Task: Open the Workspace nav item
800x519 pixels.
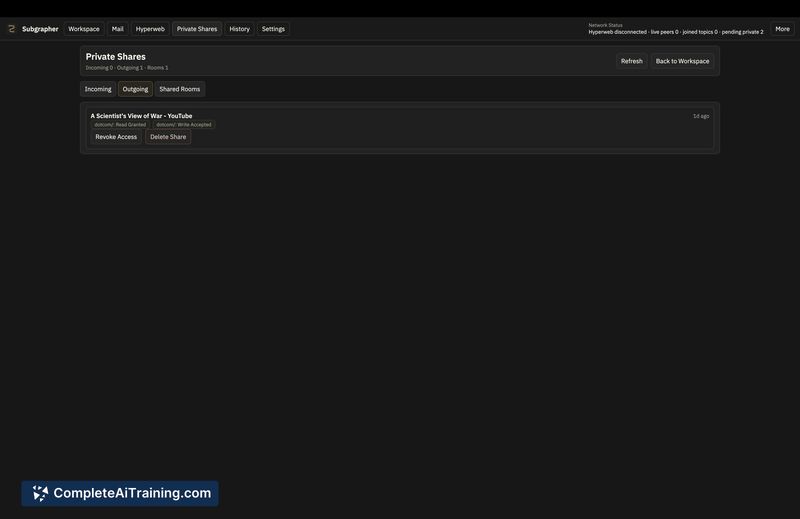Action: [x=84, y=29]
